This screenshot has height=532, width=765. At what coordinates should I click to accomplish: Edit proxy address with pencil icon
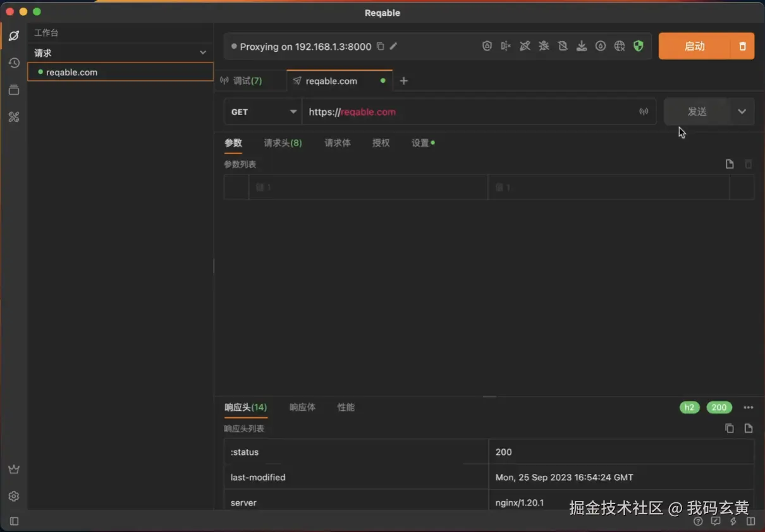pos(393,46)
